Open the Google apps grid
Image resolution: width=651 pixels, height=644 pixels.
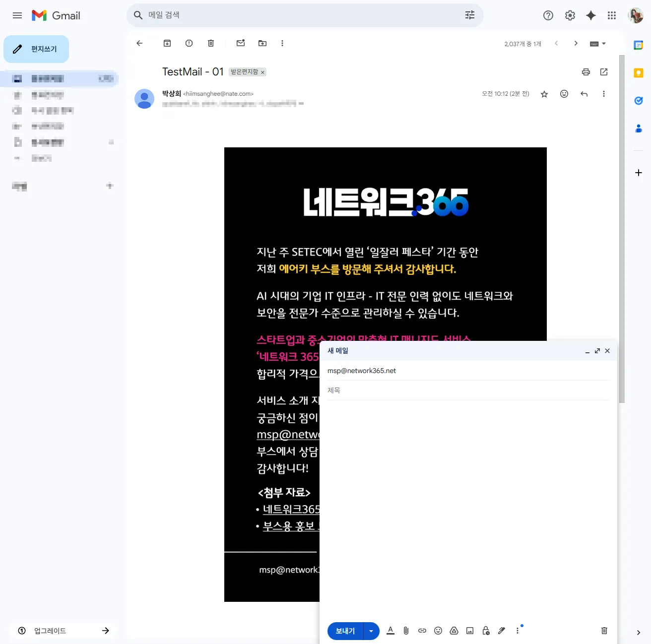click(612, 15)
